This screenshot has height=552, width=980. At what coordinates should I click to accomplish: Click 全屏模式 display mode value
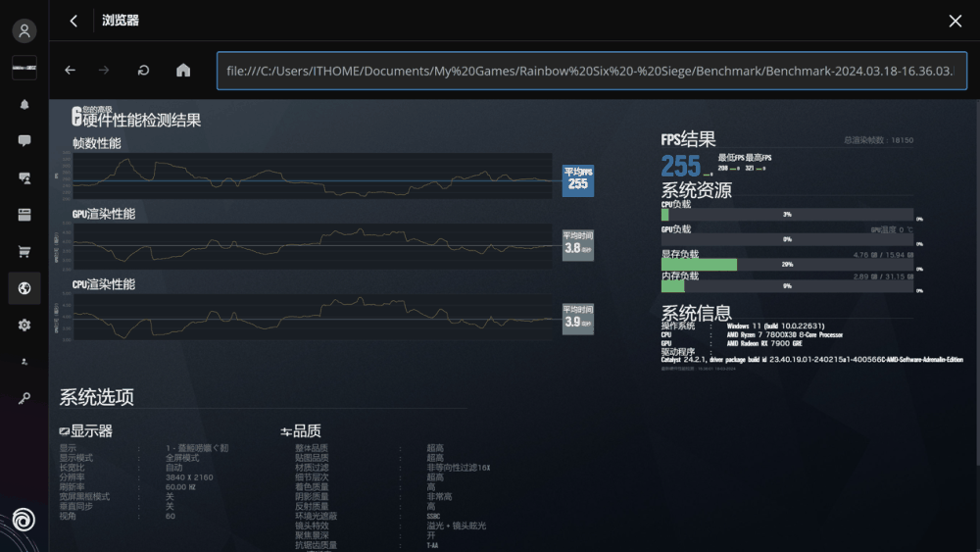[x=182, y=458]
